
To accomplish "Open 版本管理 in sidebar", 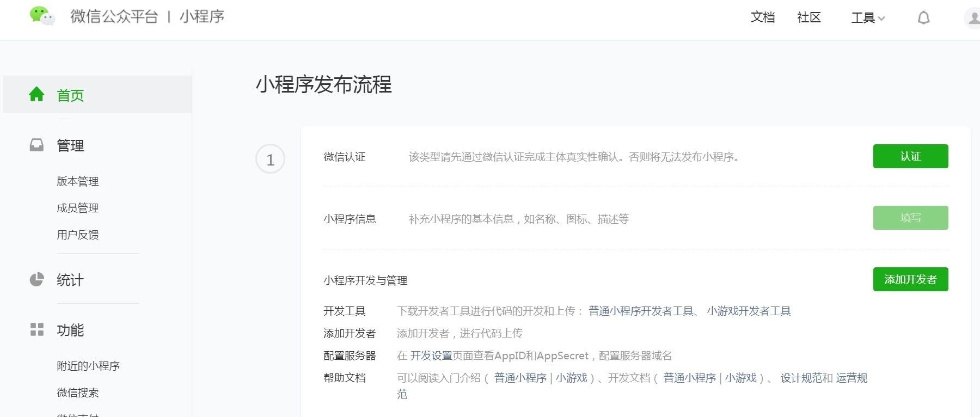I will [x=78, y=181].
